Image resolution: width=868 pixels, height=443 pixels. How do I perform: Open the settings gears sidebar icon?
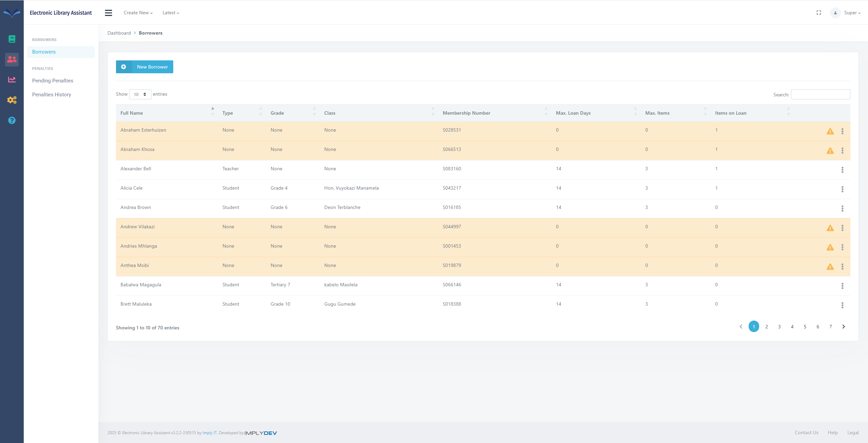click(12, 100)
